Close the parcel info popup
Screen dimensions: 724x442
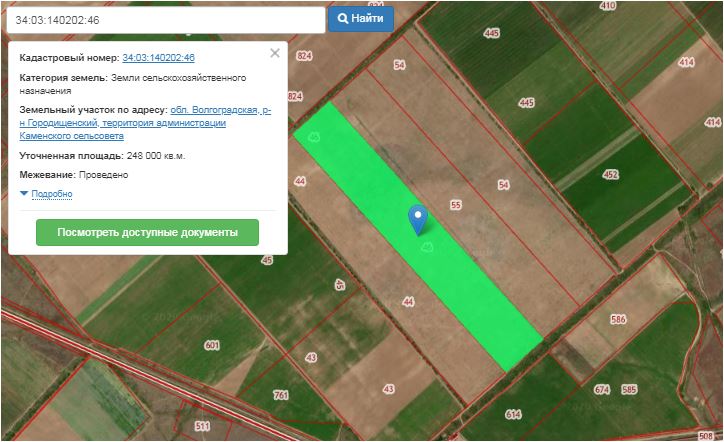pos(275,53)
